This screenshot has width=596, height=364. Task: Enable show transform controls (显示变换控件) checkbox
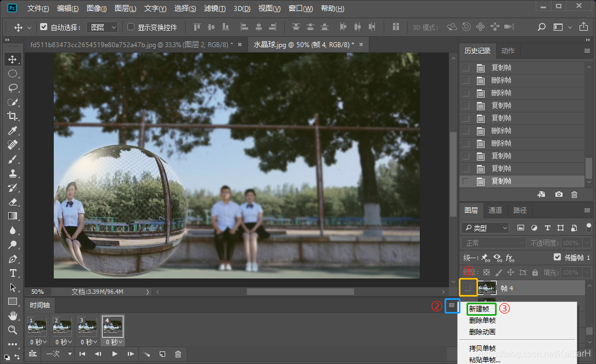[131, 27]
